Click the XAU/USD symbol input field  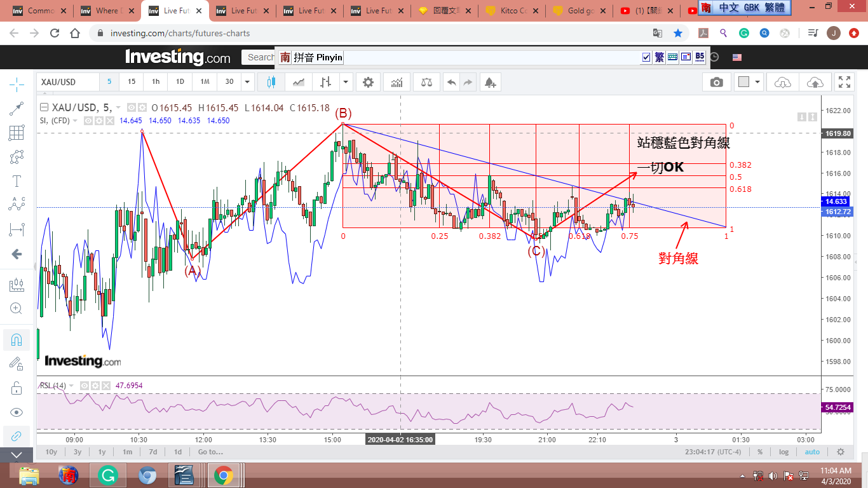point(67,82)
